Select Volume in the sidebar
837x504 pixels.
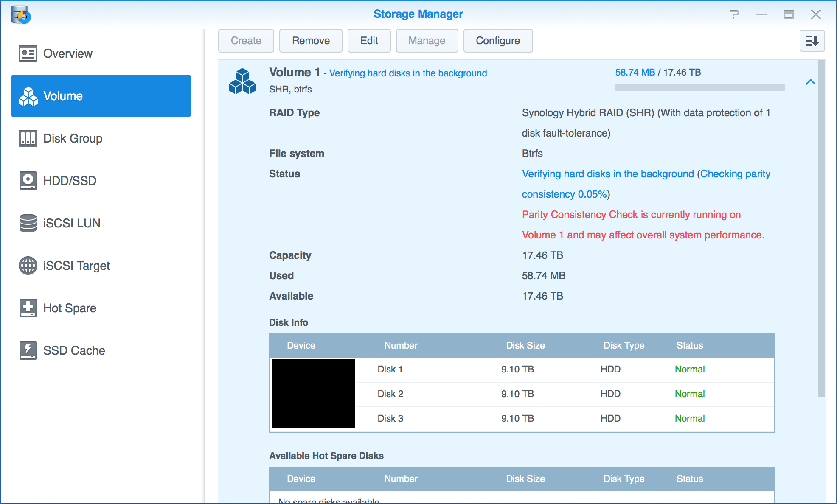(x=101, y=96)
